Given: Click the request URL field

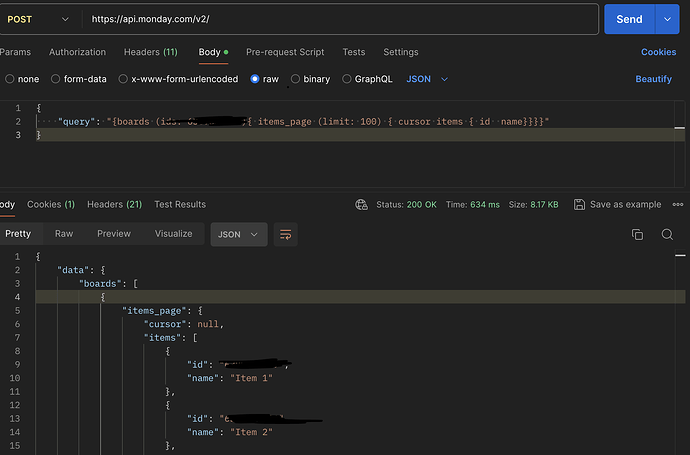Looking at the screenshot, I should [341, 19].
